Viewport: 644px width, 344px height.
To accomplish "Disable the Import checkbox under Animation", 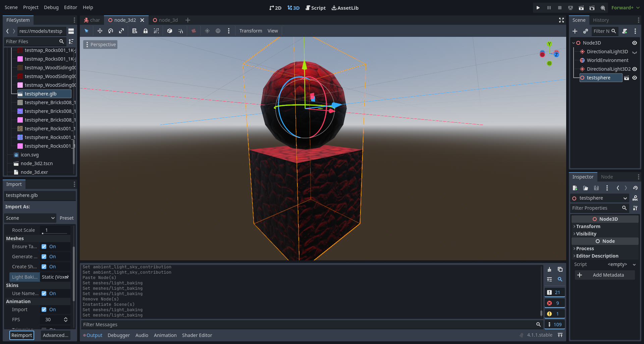I will pyautogui.click(x=44, y=309).
